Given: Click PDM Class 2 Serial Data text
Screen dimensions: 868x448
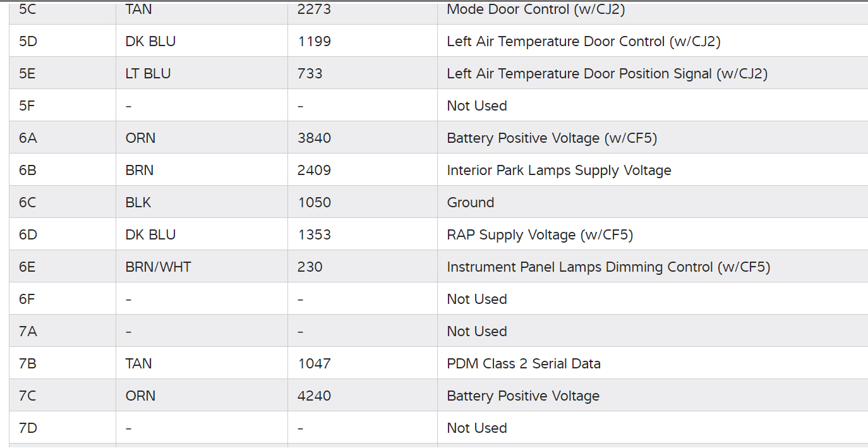Looking at the screenshot, I should 523,364.
